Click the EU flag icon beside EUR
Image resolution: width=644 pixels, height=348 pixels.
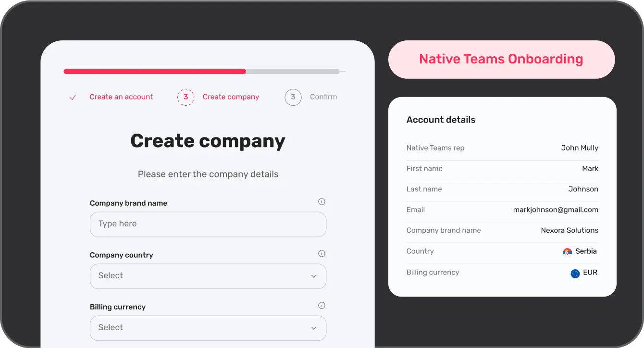click(575, 273)
